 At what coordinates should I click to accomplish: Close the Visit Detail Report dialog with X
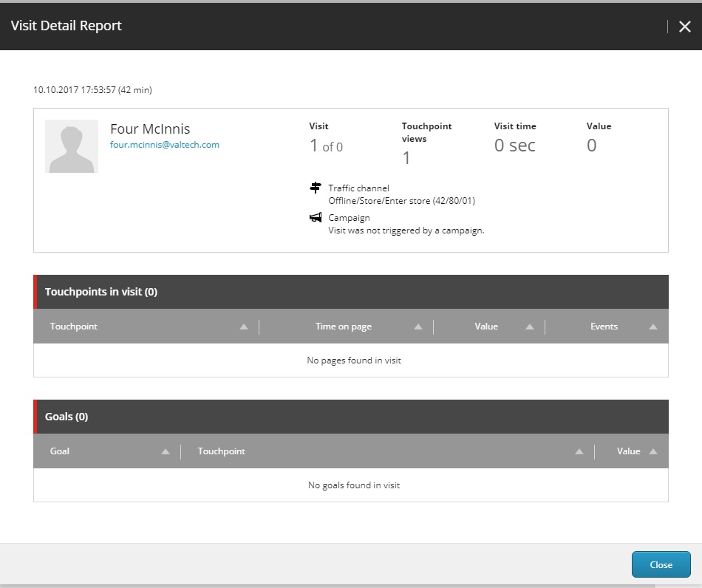coord(684,27)
